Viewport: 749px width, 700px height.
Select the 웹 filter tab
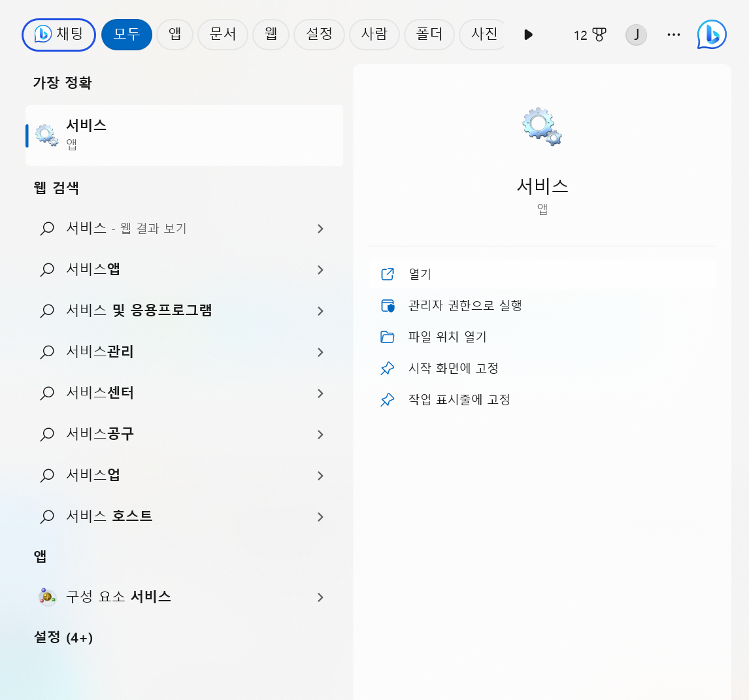click(x=271, y=35)
